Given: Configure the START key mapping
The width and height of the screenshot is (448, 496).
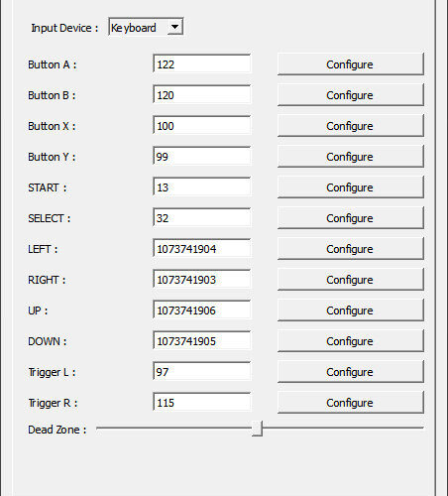Looking at the screenshot, I should click(x=351, y=187).
